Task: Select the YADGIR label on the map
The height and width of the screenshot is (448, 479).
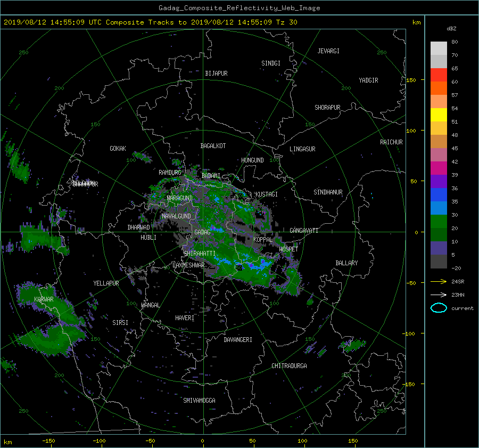Action: [368, 80]
